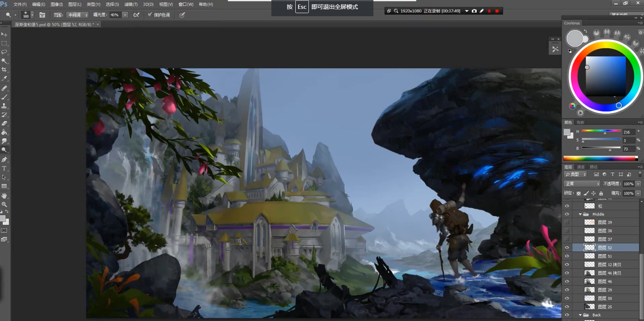Select the Brush tool
The image size is (644, 321).
click(4, 97)
